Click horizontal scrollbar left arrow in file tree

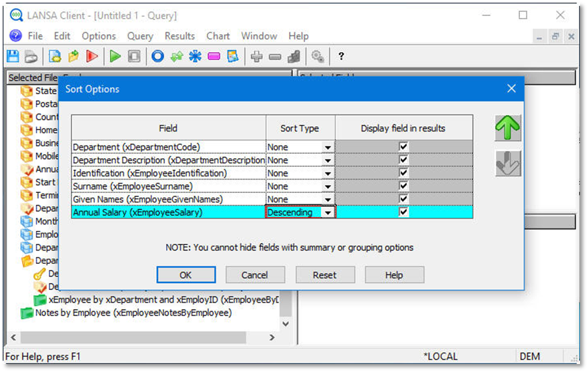[x=13, y=337]
